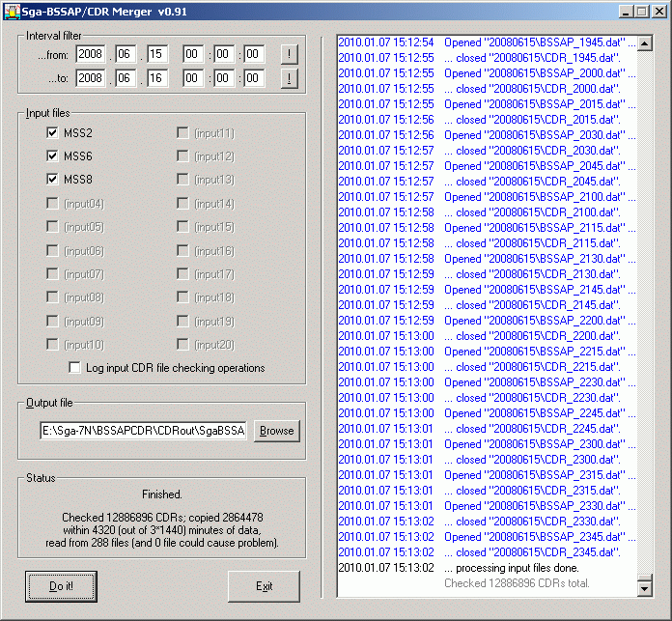Click the from seconds field
672x621 pixels.
click(x=254, y=54)
